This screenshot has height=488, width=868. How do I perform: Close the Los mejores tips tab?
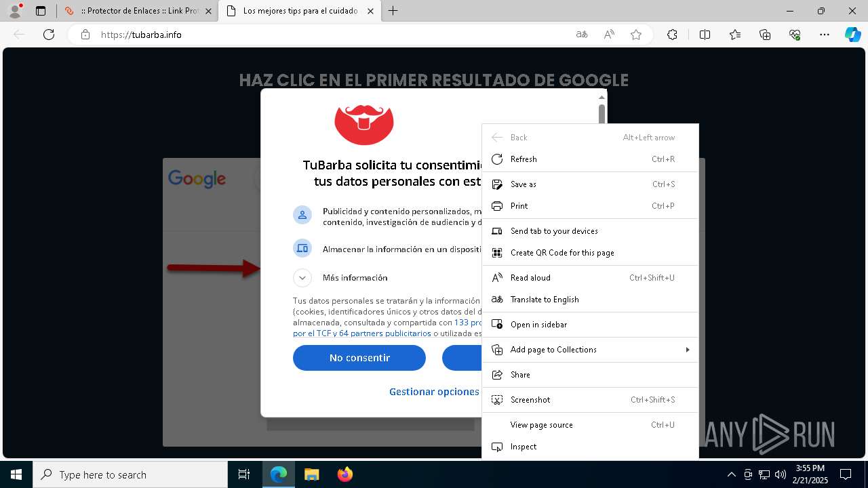[370, 11]
